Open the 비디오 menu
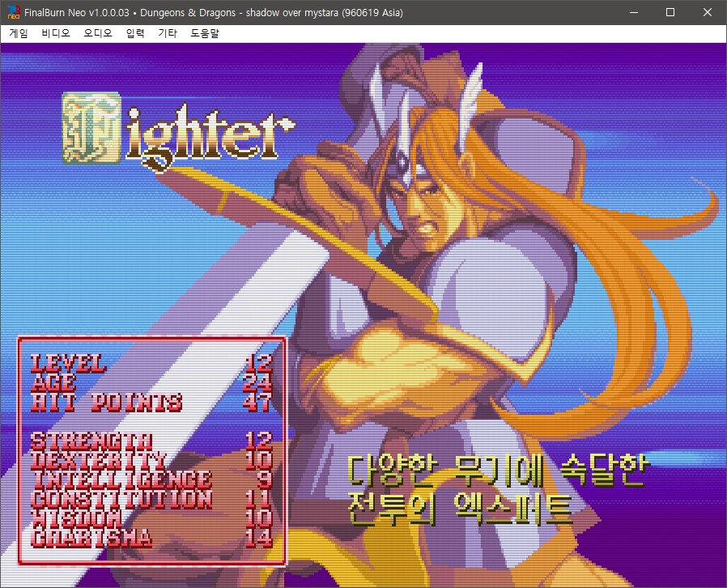The width and height of the screenshot is (727, 588). coord(56,33)
